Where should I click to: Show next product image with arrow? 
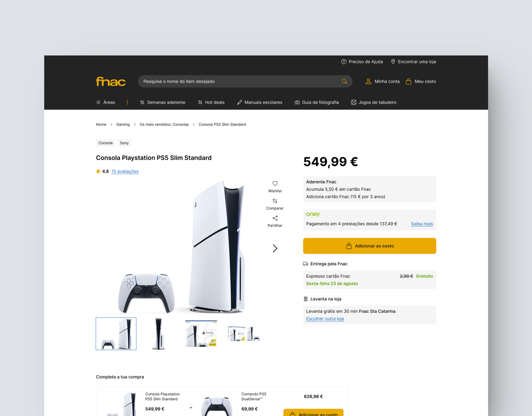275,248
